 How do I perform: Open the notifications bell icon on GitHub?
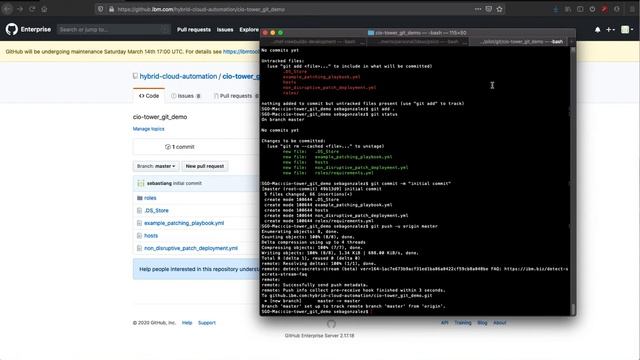[x=598, y=30]
